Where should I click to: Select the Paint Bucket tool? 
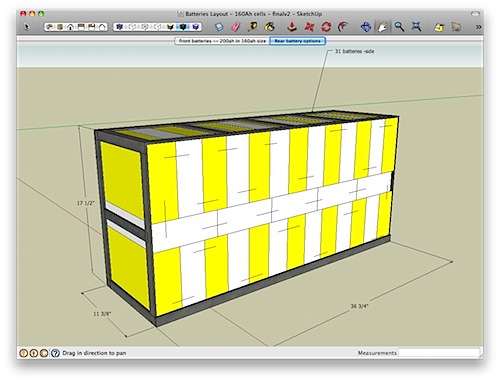(269, 27)
